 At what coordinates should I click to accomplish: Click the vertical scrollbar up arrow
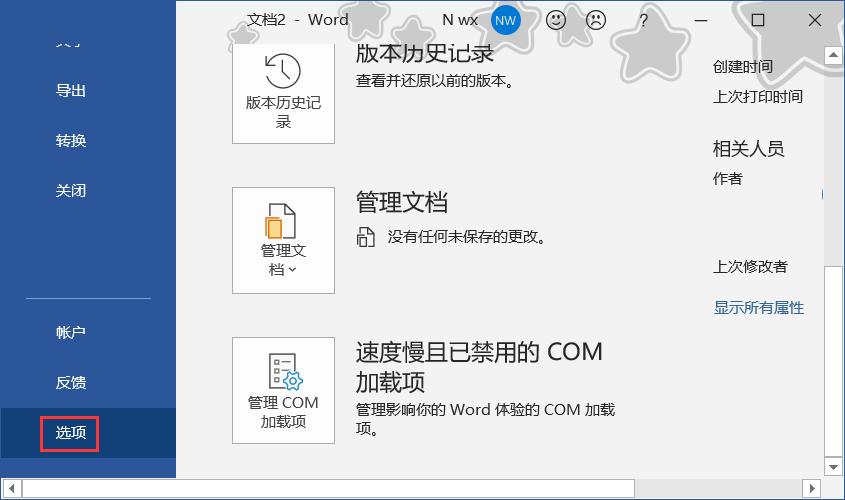pyautogui.click(x=833, y=55)
